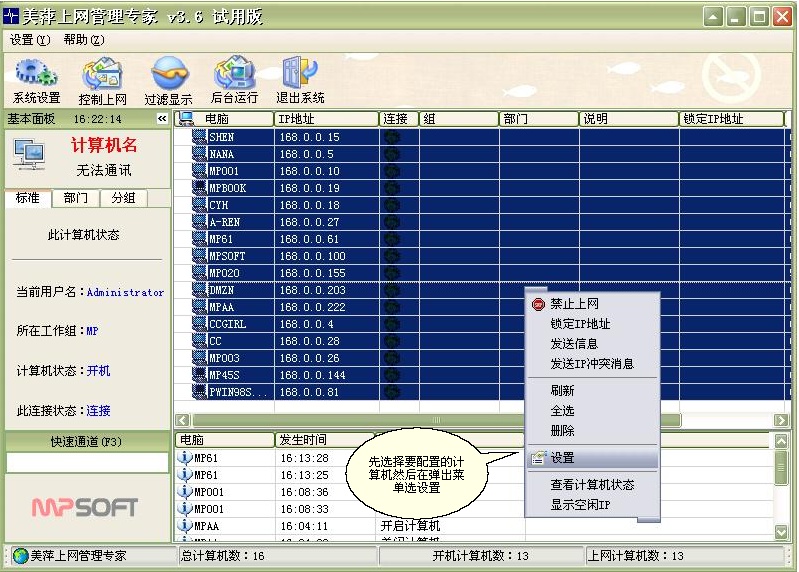Select the MP003 computer row
The image size is (799, 572).
[482, 358]
